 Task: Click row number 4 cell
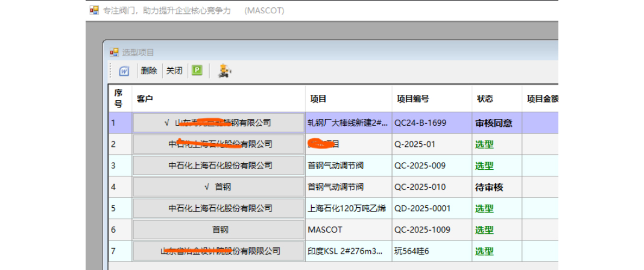[x=120, y=187]
